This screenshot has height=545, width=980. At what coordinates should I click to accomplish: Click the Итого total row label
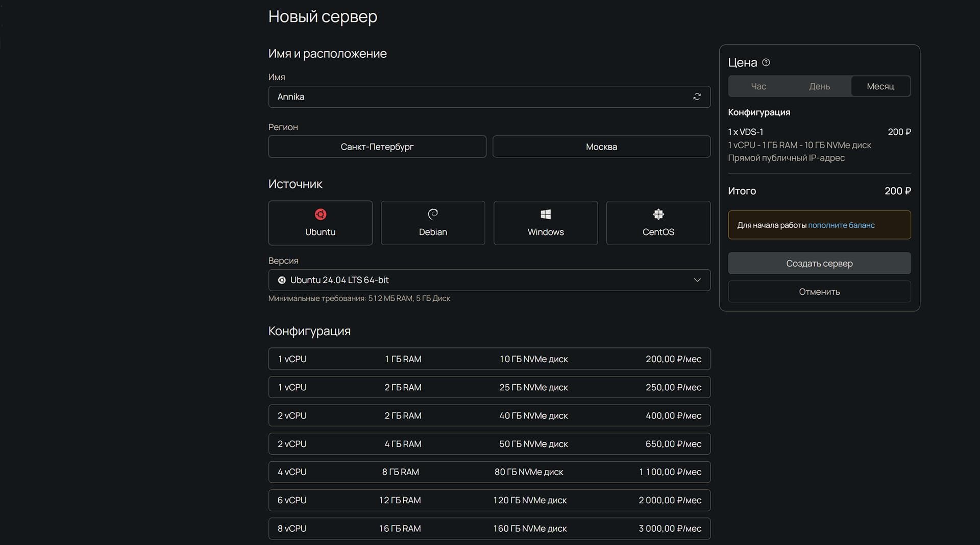742,191
